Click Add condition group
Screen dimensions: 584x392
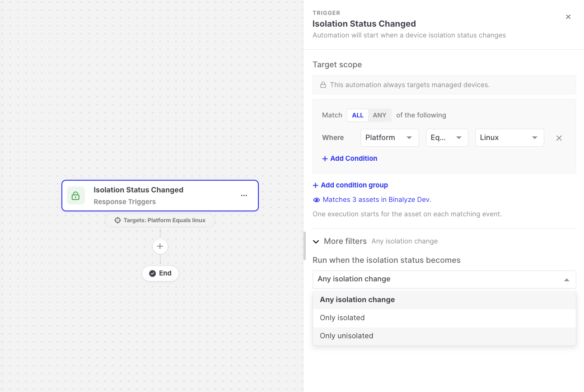tap(350, 185)
